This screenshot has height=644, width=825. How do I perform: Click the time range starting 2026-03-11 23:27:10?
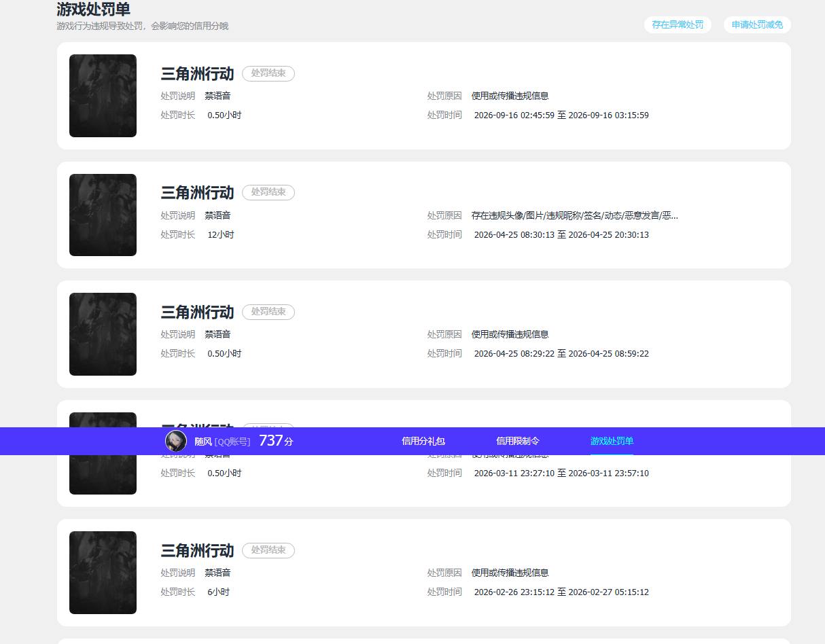click(561, 473)
